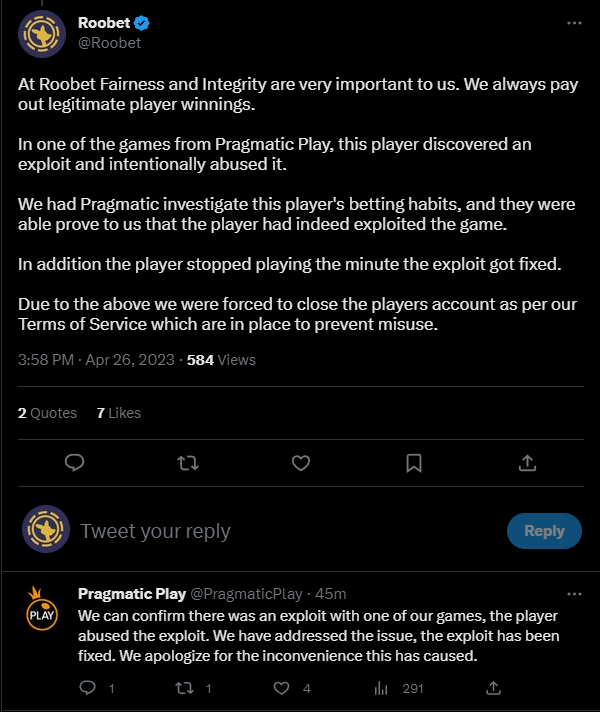Retweet the Roobet tweet

[187, 462]
